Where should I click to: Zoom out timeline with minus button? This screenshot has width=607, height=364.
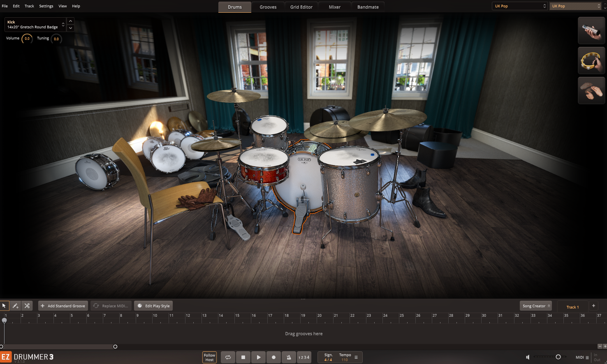tap(600, 346)
